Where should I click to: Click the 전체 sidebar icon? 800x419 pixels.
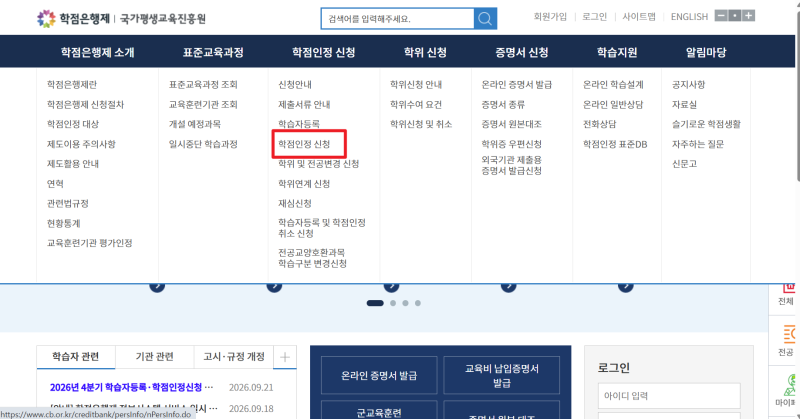click(x=786, y=295)
